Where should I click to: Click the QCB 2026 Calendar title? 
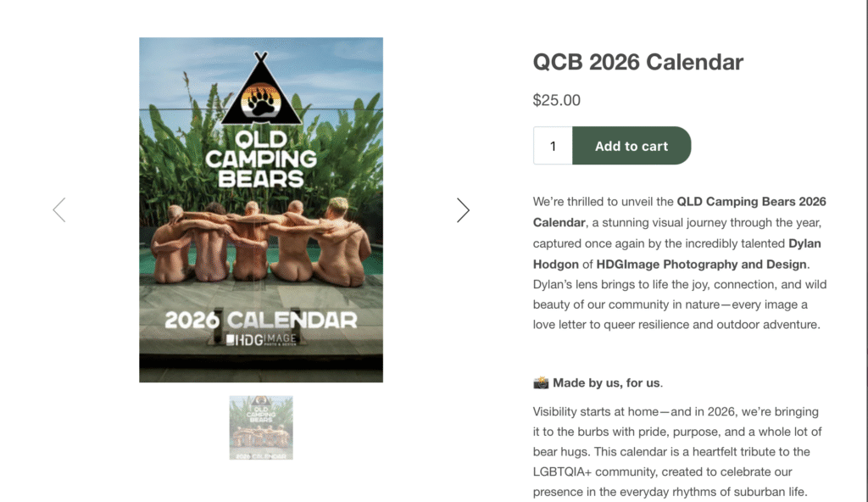tap(637, 62)
